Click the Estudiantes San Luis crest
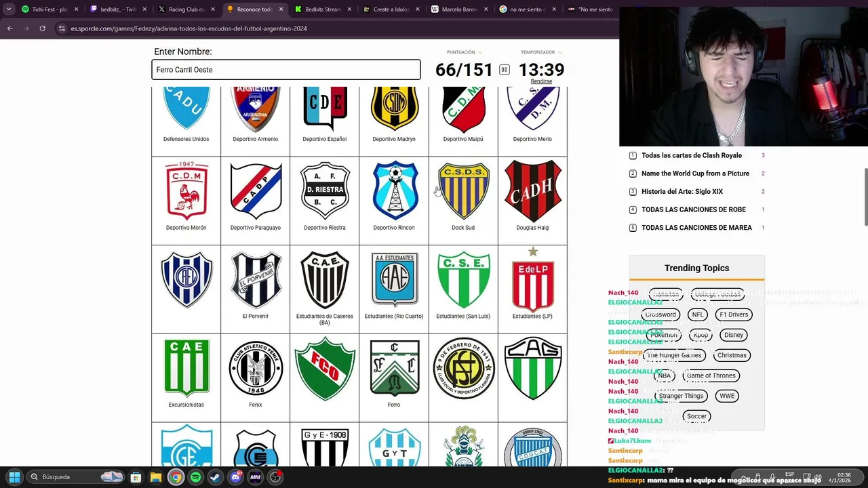The image size is (868, 488). pos(463,280)
